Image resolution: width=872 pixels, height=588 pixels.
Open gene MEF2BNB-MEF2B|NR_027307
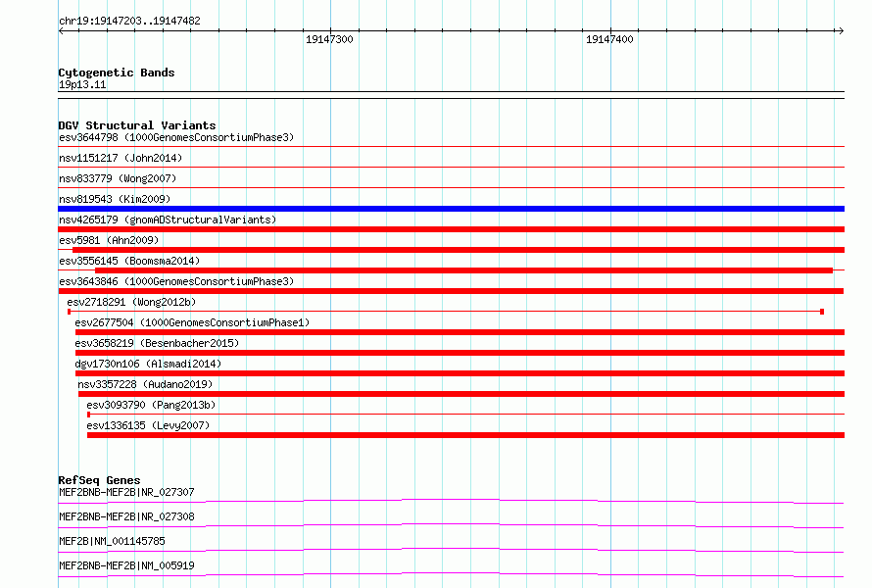tap(126, 492)
